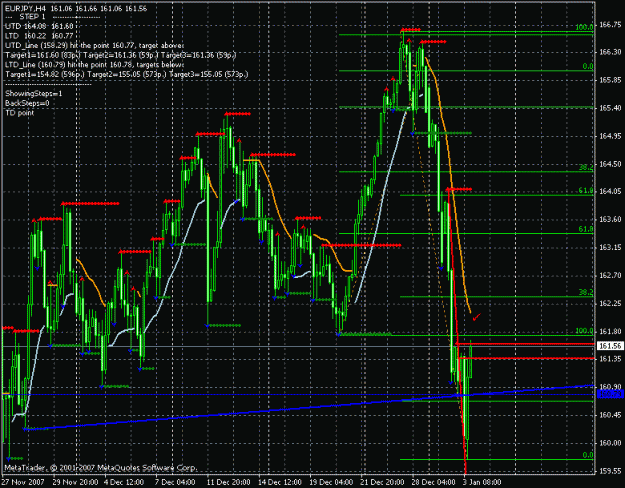
Task: Click the '4 Dec 12:00' time label
Action: pos(124,482)
